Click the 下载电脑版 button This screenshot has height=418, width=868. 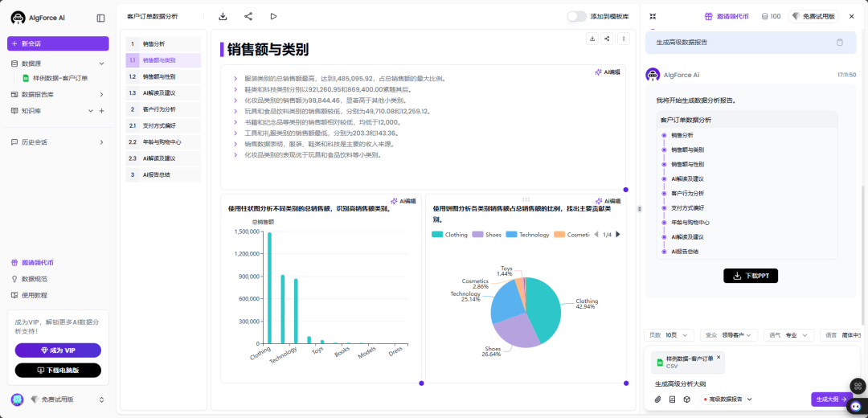(x=58, y=371)
